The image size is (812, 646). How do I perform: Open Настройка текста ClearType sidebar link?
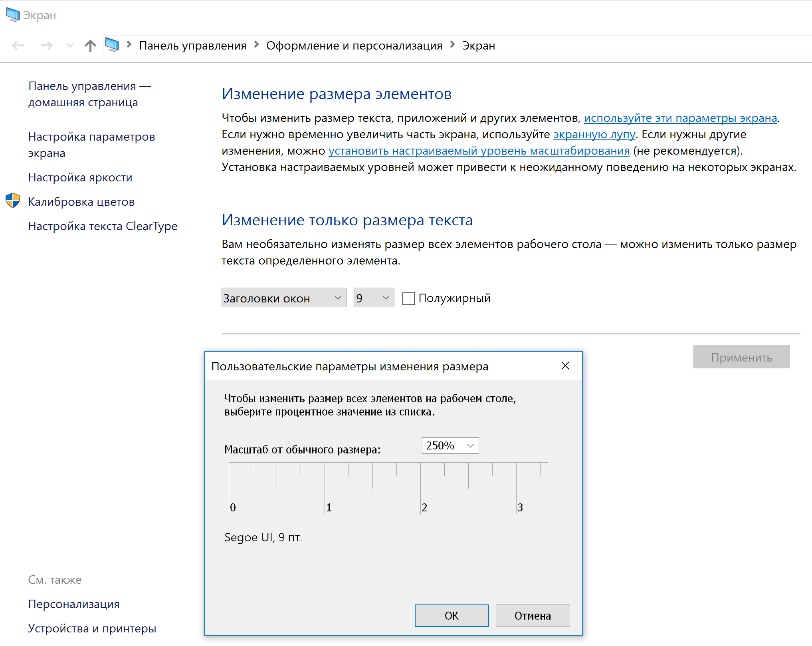tap(103, 226)
